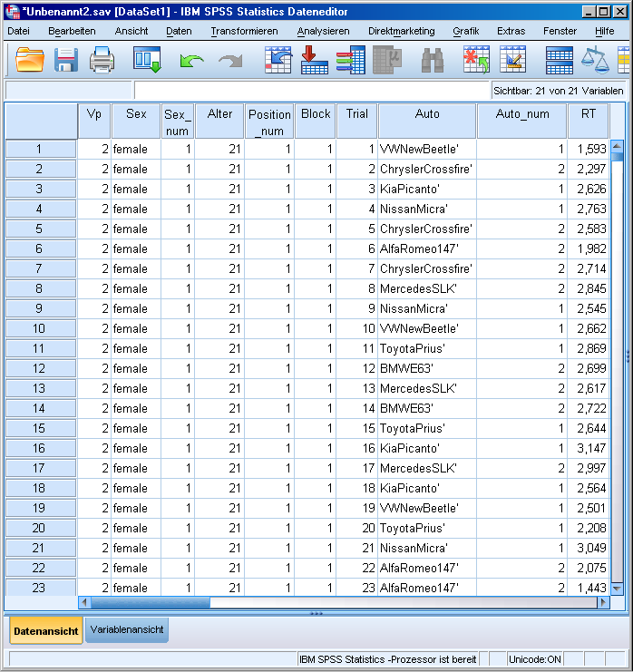Select the Trial column header
This screenshot has width=633, height=672.
(x=356, y=121)
